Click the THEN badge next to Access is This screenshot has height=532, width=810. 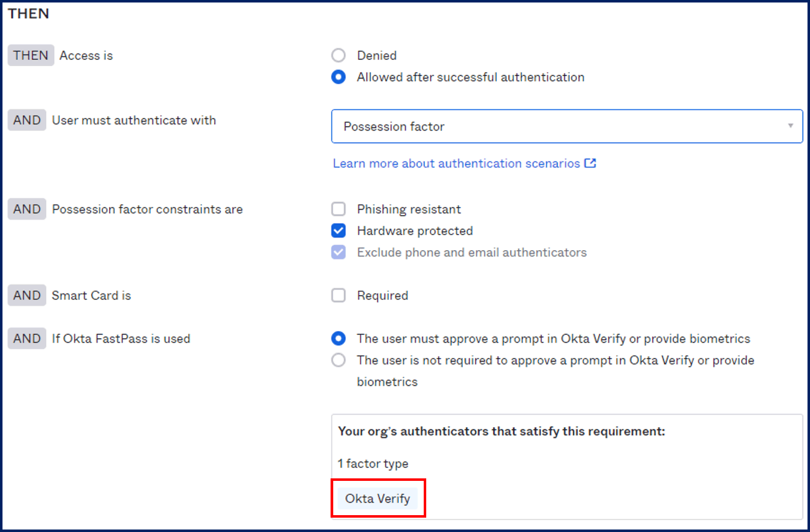coord(31,56)
